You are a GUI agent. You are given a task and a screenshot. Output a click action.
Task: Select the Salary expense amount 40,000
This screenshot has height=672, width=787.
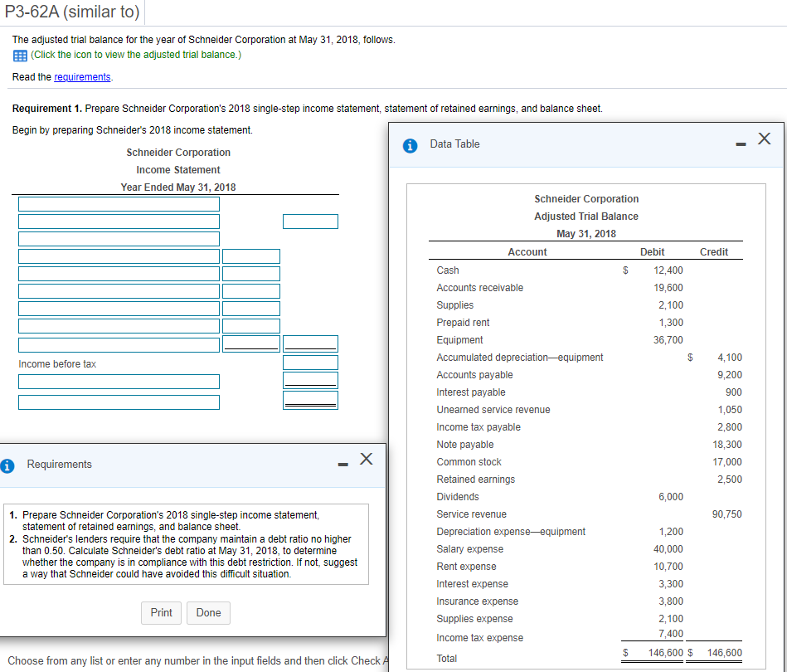668,549
